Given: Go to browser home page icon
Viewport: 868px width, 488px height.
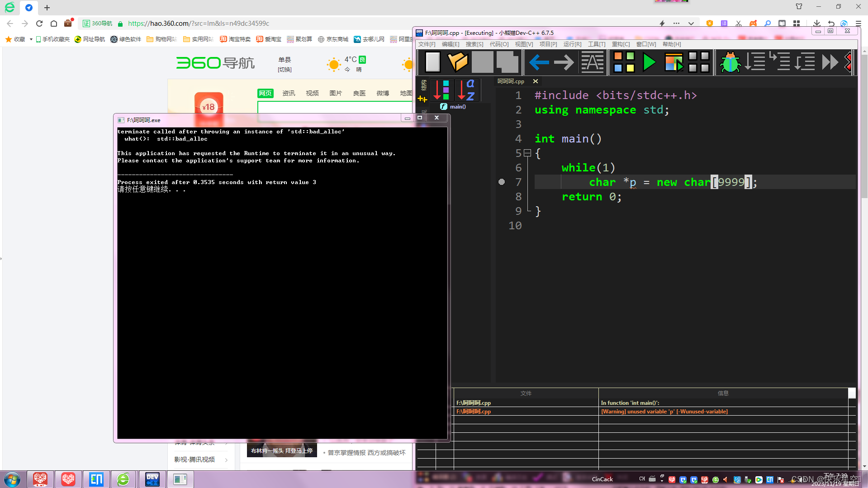Looking at the screenshot, I should [x=54, y=24].
